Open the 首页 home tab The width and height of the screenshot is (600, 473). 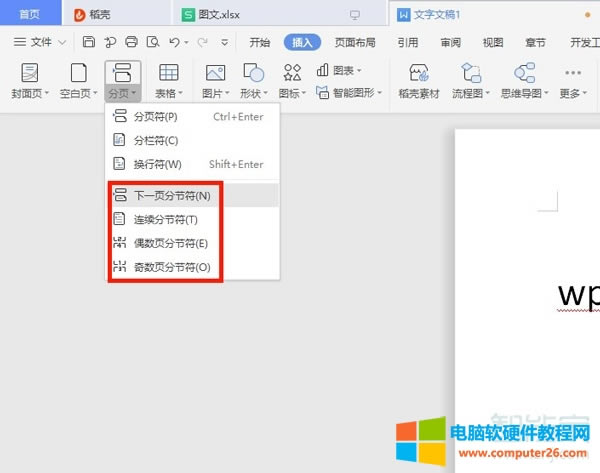coord(30,15)
